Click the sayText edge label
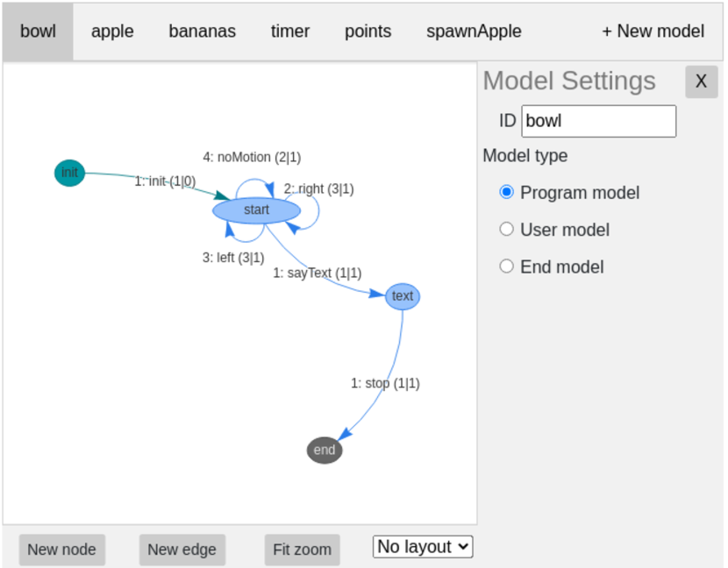This screenshot has height=568, width=728. [x=317, y=273]
